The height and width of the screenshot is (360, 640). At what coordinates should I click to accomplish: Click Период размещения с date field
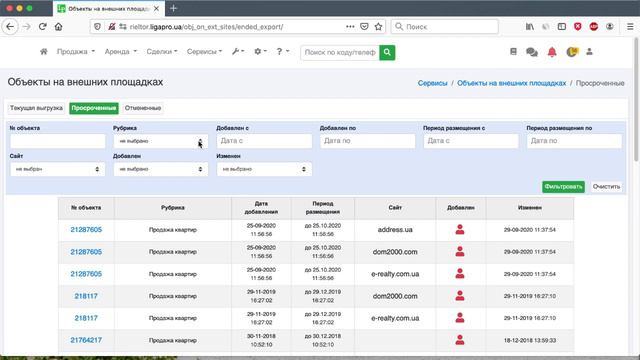(x=471, y=141)
